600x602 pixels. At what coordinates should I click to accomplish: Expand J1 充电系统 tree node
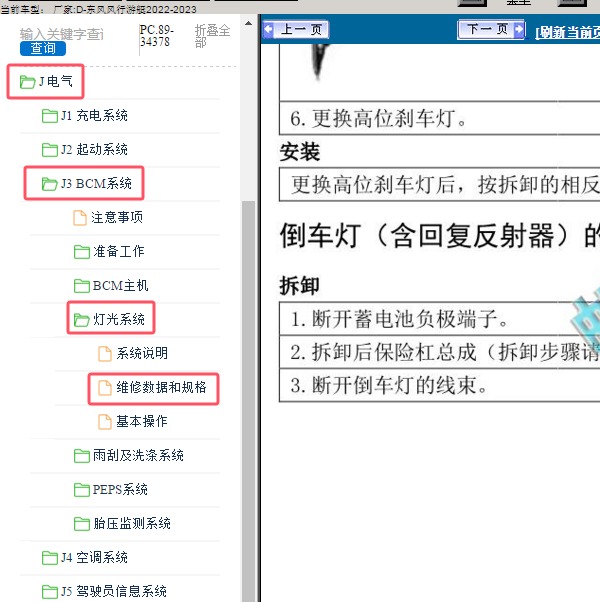[94, 116]
